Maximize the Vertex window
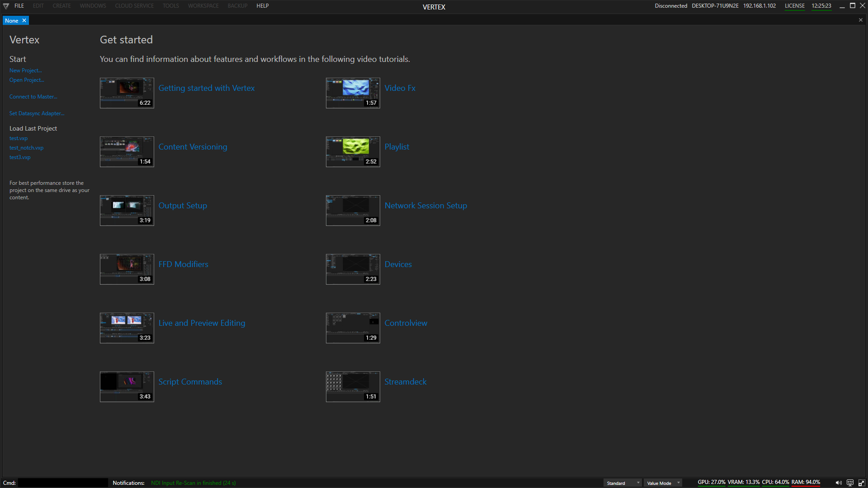Viewport: 868px width, 488px height. click(853, 6)
